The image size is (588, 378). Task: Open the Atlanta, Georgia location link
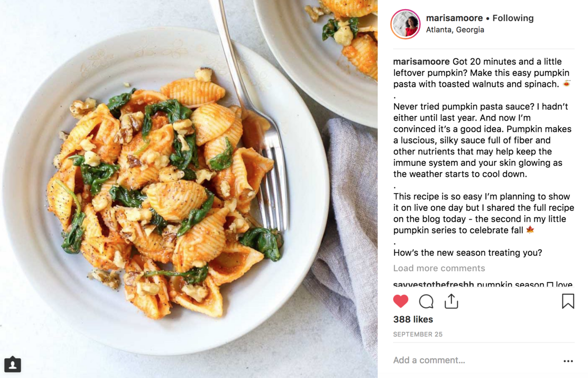click(455, 30)
